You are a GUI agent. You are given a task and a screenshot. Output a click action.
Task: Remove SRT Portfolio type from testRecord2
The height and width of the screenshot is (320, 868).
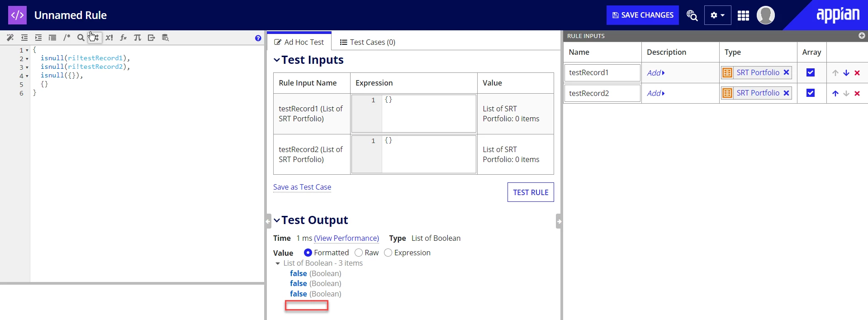(x=787, y=93)
